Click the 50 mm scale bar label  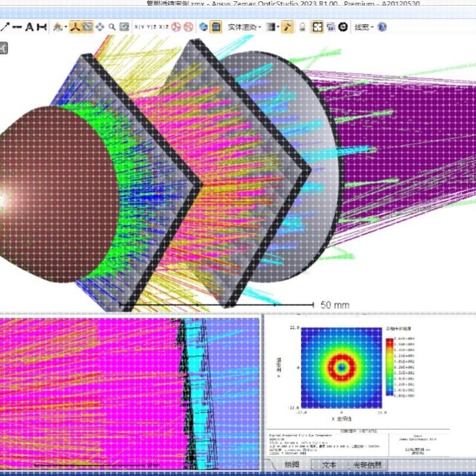click(x=335, y=305)
